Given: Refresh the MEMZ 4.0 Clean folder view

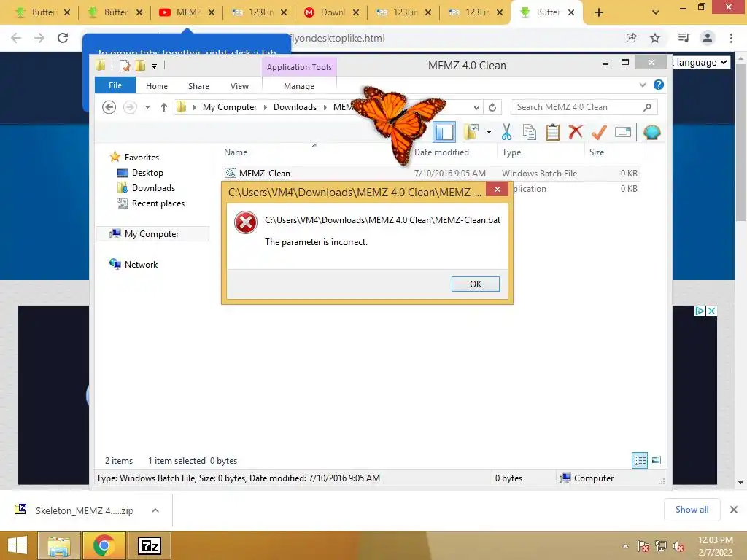Looking at the screenshot, I should pyautogui.click(x=492, y=108).
